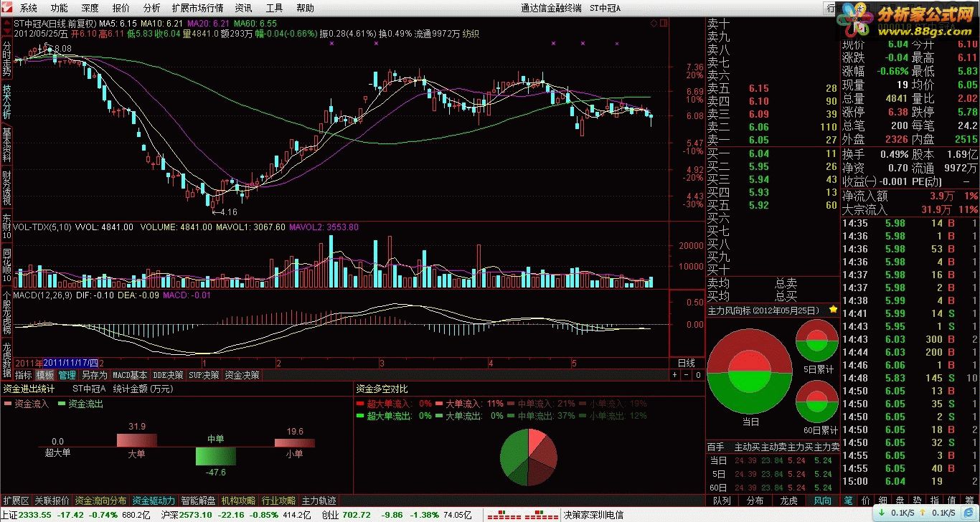Select the 价 tab under tick list

coord(866,500)
